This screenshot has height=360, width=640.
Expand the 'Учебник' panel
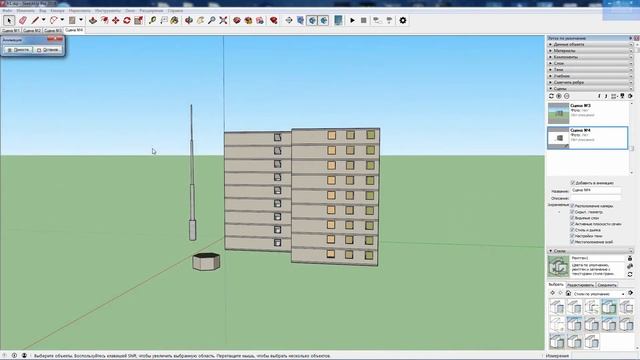click(590, 76)
